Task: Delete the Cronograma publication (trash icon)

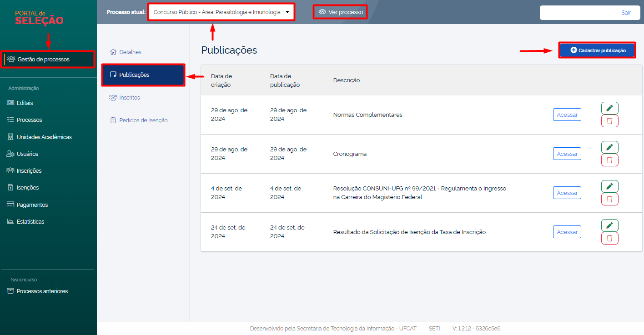Action: [609, 160]
